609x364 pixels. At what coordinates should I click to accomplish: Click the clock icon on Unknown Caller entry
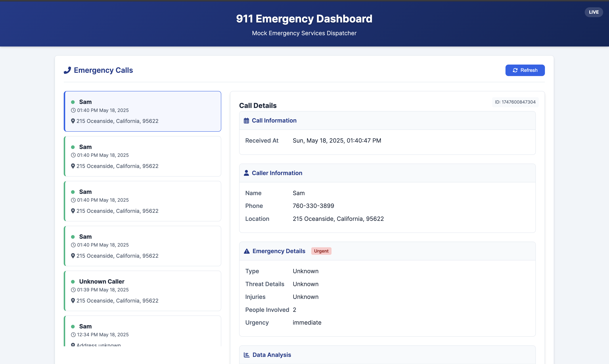(x=73, y=290)
